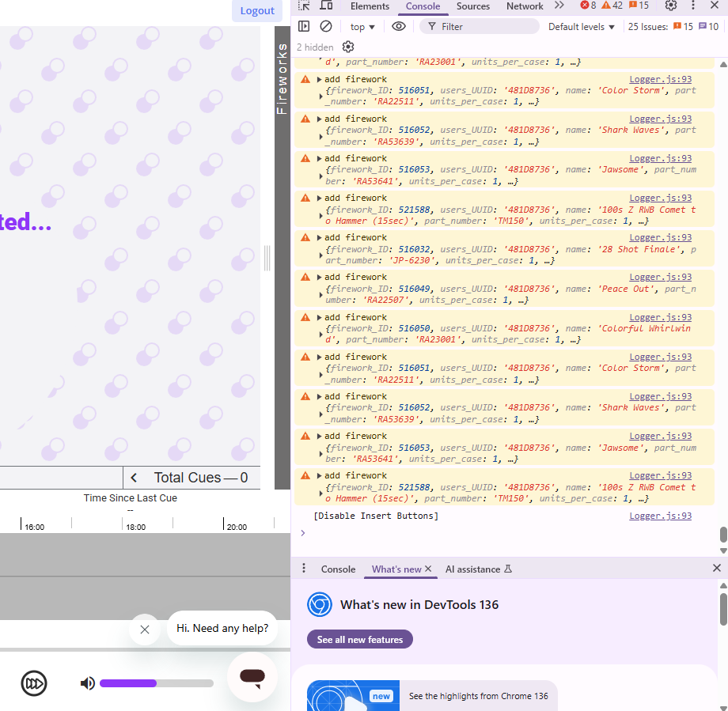Open DevTools settings via the gear icon
The width and height of the screenshot is (728, 711).
point(671,6)
